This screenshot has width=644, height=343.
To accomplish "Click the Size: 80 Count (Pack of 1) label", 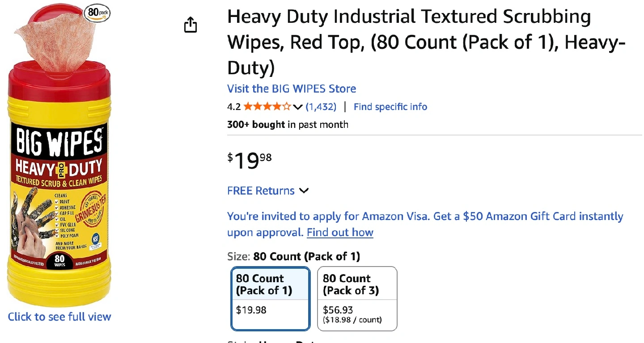I will (x=293, y=257).
